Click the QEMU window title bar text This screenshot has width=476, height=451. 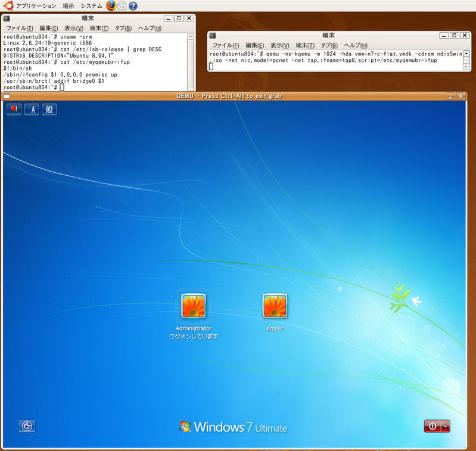pos(229,96)
